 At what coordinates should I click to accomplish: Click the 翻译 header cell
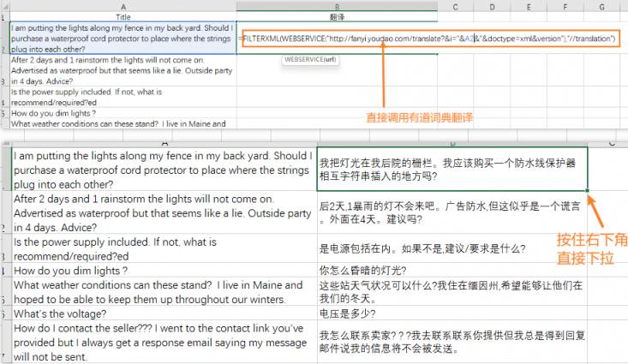[337, 17]
